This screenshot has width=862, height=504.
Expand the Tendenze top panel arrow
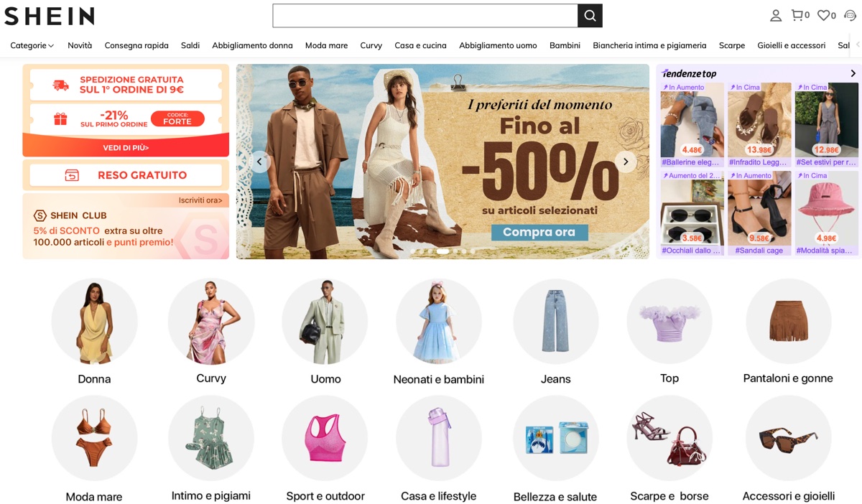click(x=853, y=73)
